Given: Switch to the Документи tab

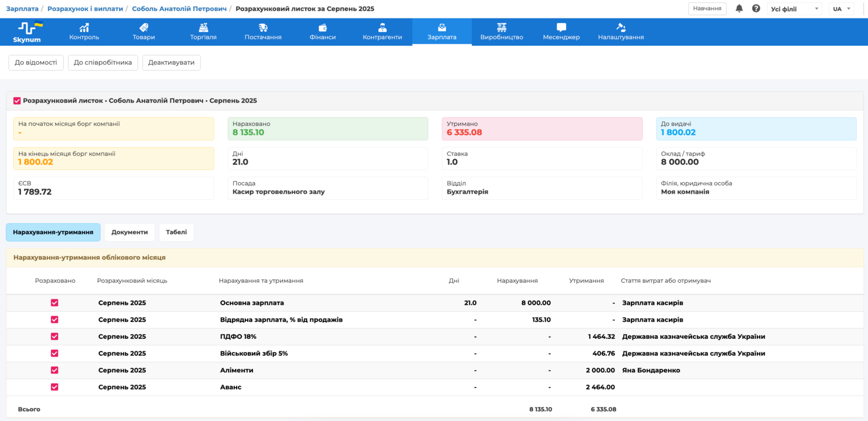Looking at the screenshot, I should coord(130,232).
